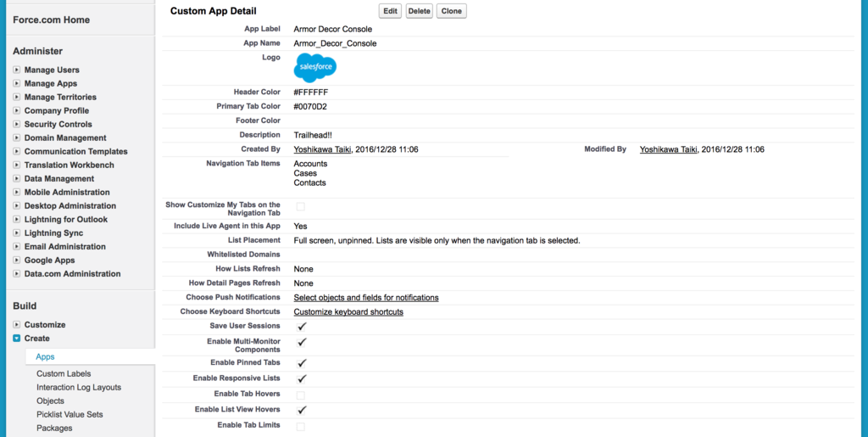The width and height of the screenshot is (868, 437).
Task: Click the Delete button
Action: (419, 11)
